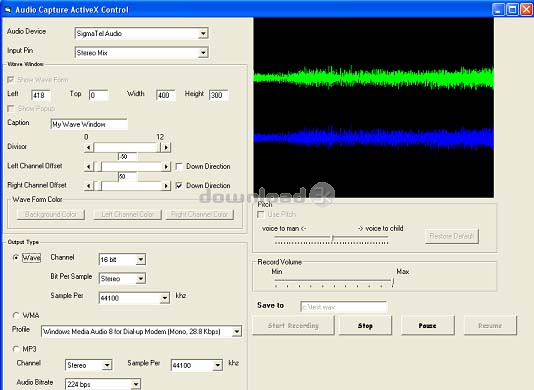Click the app icon in title bar
The width and height of the screenshot is (534, 390).
click(x=8, y=10)
